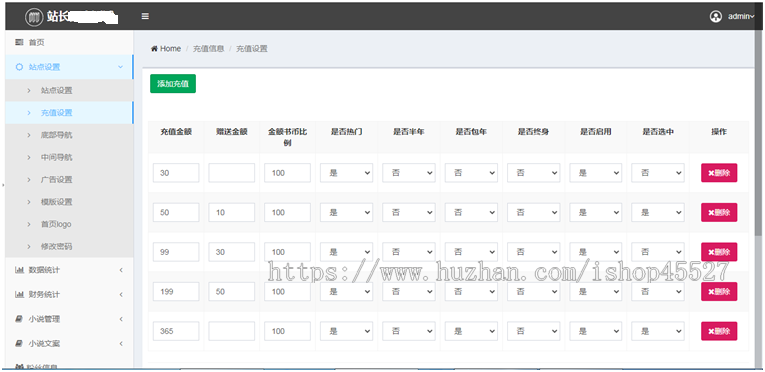Click the 财务统计 chart icon
Image resolution: width=765 pixels, height=372 pixels.
click(19, 294)
